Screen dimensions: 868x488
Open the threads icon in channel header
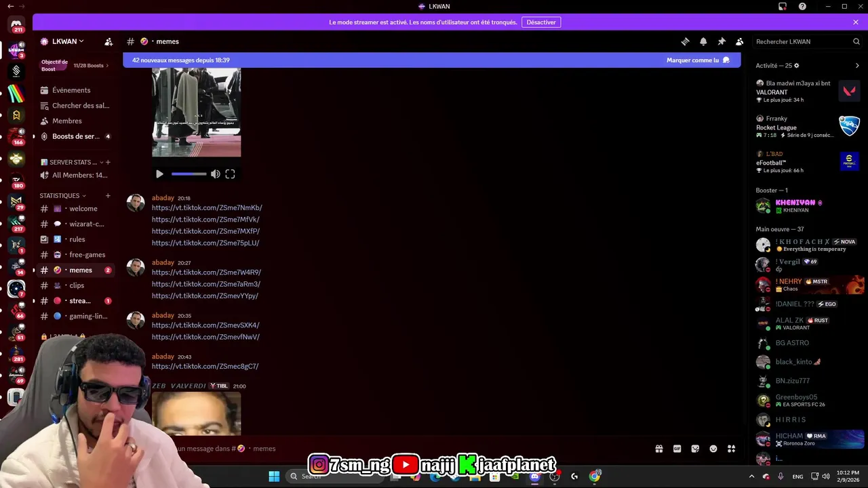point(685,41)
